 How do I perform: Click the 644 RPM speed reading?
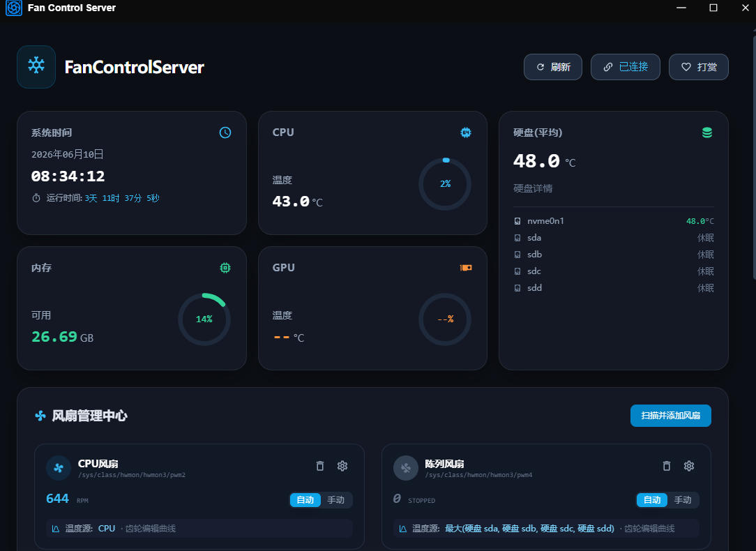67,499
